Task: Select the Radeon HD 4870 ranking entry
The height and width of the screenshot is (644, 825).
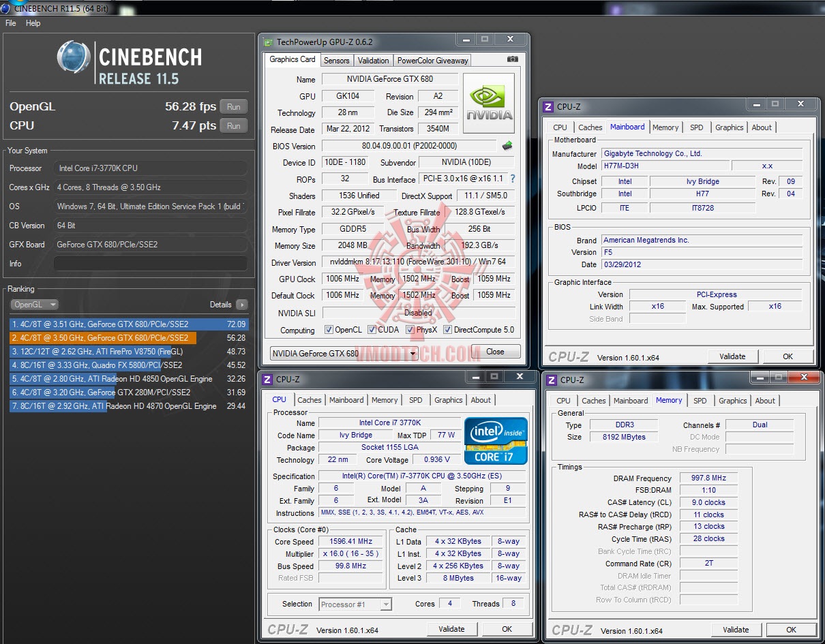Action: click(128, 406)
